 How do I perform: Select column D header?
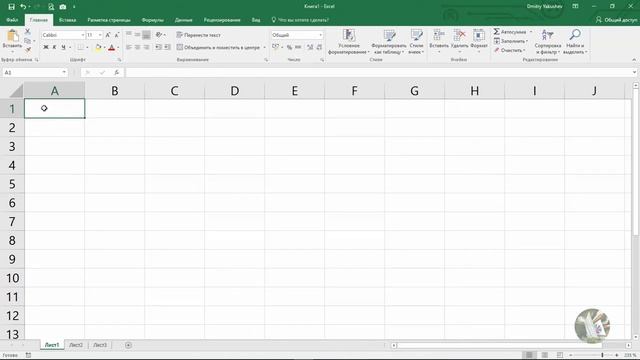click(x=234, y=91)
